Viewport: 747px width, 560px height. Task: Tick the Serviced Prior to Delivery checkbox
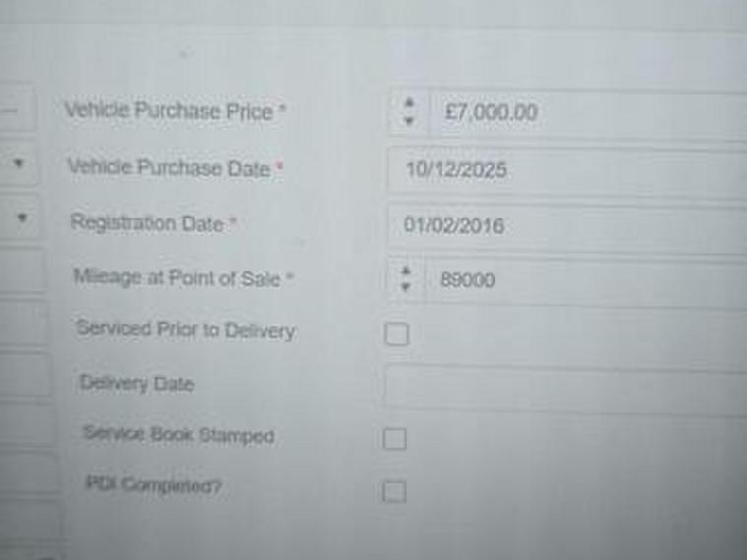(x=396, y=335)
